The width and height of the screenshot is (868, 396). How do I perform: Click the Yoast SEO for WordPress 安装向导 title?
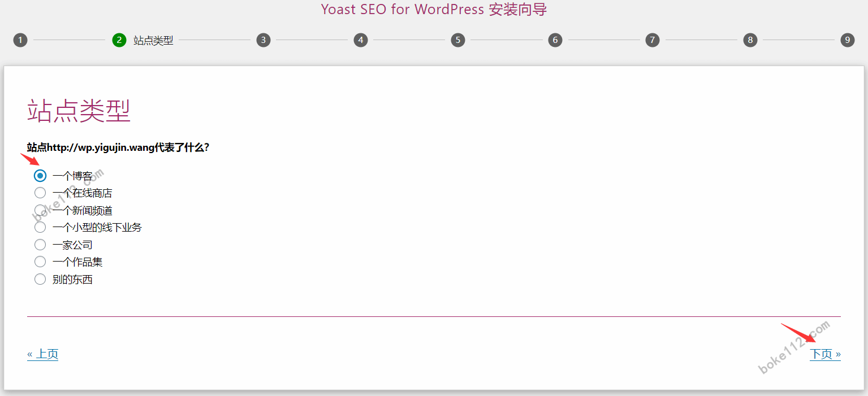tap(434, 9)
